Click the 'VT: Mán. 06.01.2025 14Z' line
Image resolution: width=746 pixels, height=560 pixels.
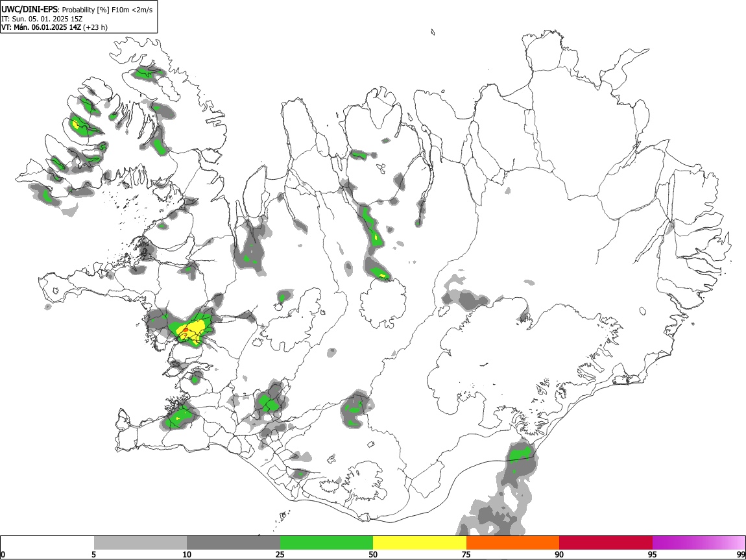click(x=42, y=27)
